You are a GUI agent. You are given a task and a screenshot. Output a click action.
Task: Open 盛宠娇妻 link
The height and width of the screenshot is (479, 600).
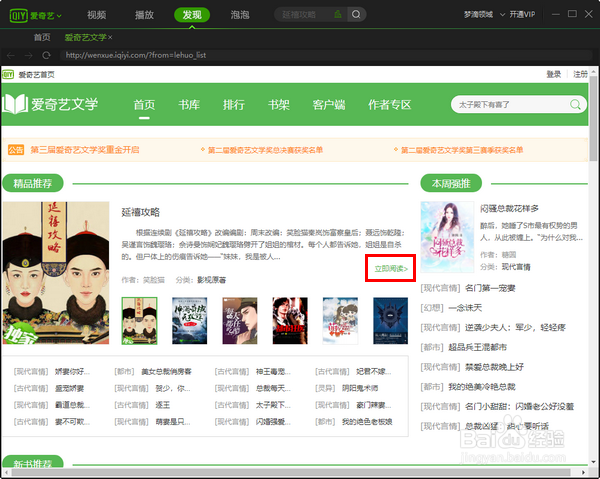click(69, 388)
